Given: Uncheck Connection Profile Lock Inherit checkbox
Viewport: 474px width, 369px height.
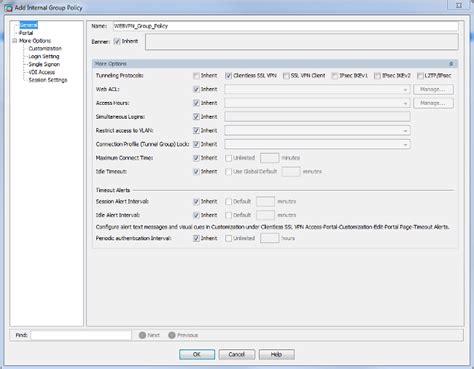Looking at the screenshot, I should pos(196,144).
